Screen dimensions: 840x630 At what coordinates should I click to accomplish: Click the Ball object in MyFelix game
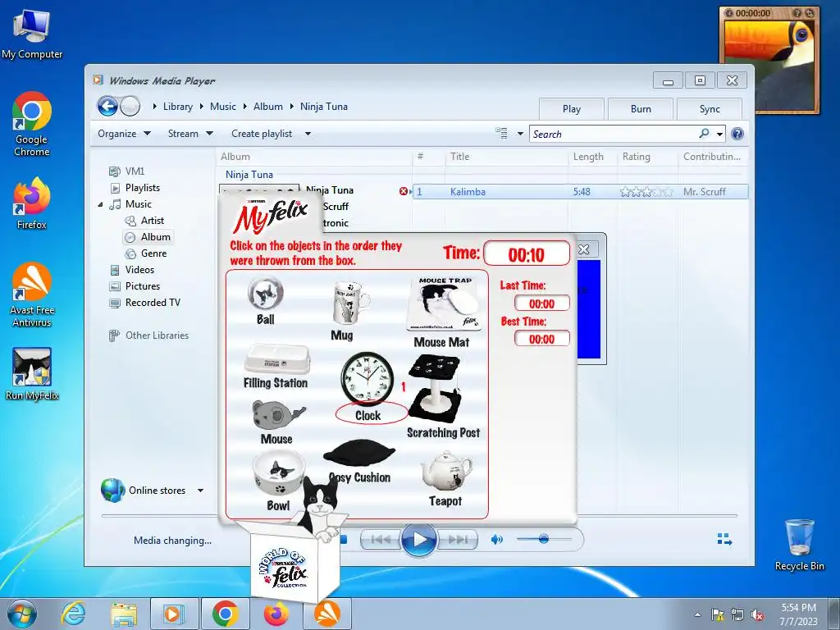tap(265, 294)
